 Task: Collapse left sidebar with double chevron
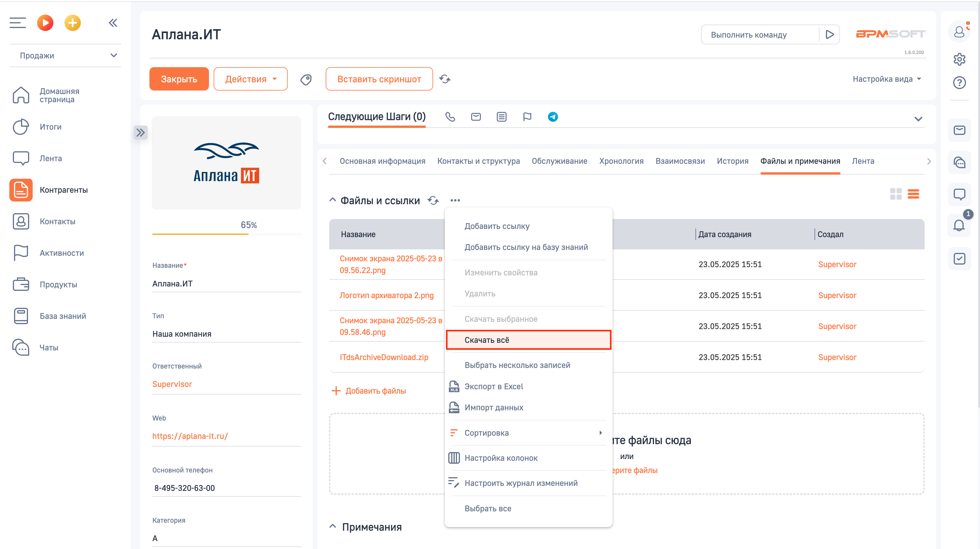point(113,23)
